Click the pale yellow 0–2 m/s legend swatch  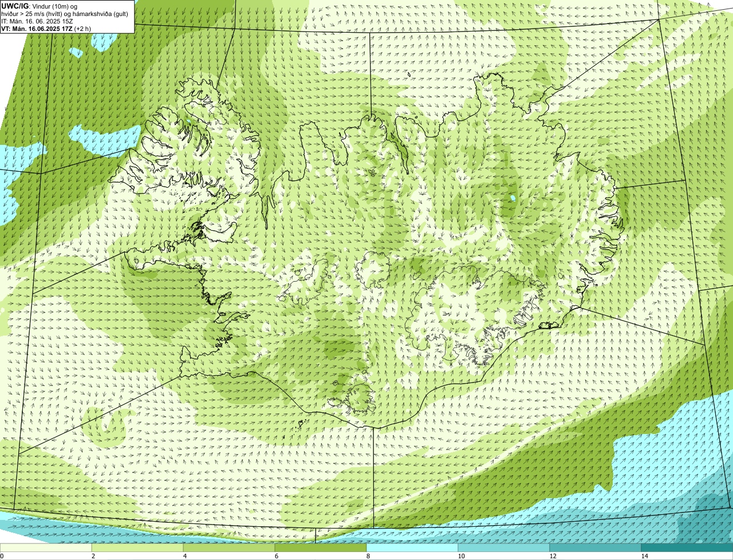tap(46, 547)
